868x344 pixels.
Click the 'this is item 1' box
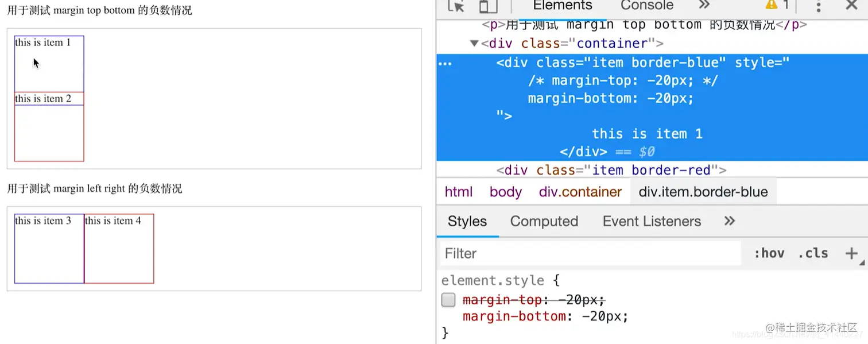(49, 64)
